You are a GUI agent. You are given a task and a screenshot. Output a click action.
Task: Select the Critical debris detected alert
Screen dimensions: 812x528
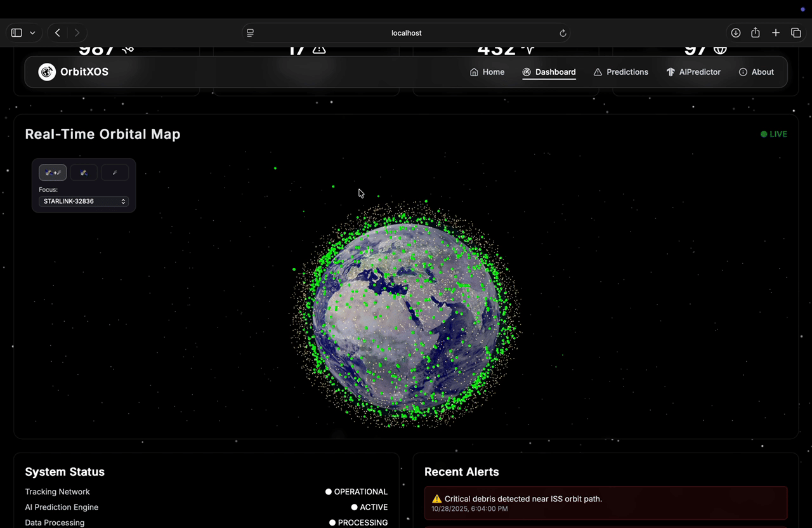[606, 504]
